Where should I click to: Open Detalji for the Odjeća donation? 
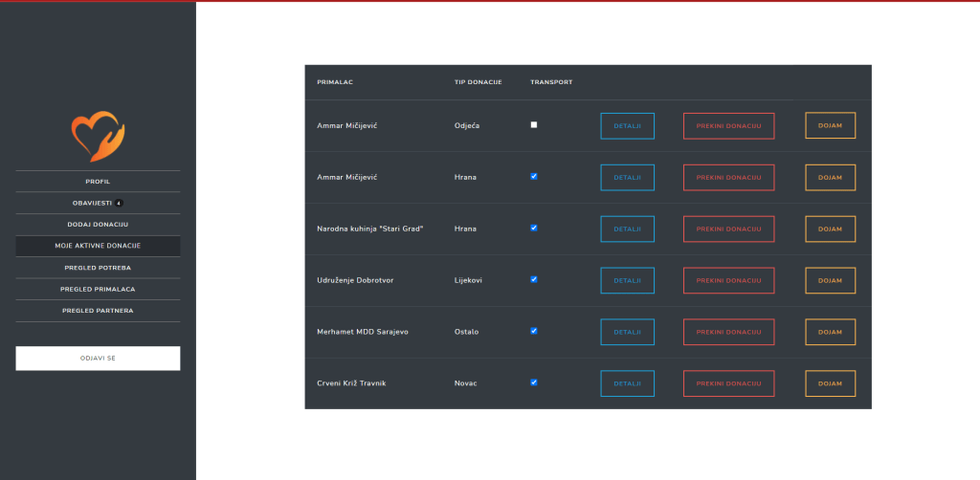[627, 126]
